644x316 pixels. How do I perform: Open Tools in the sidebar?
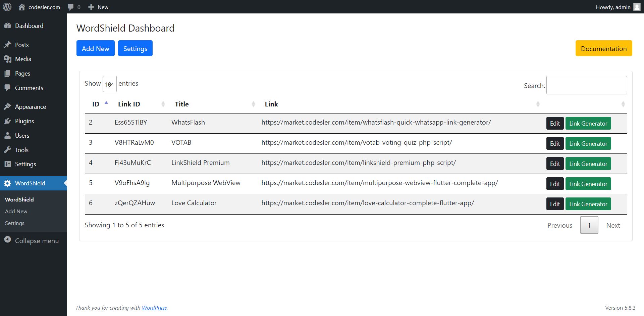(x=21, y=150)
